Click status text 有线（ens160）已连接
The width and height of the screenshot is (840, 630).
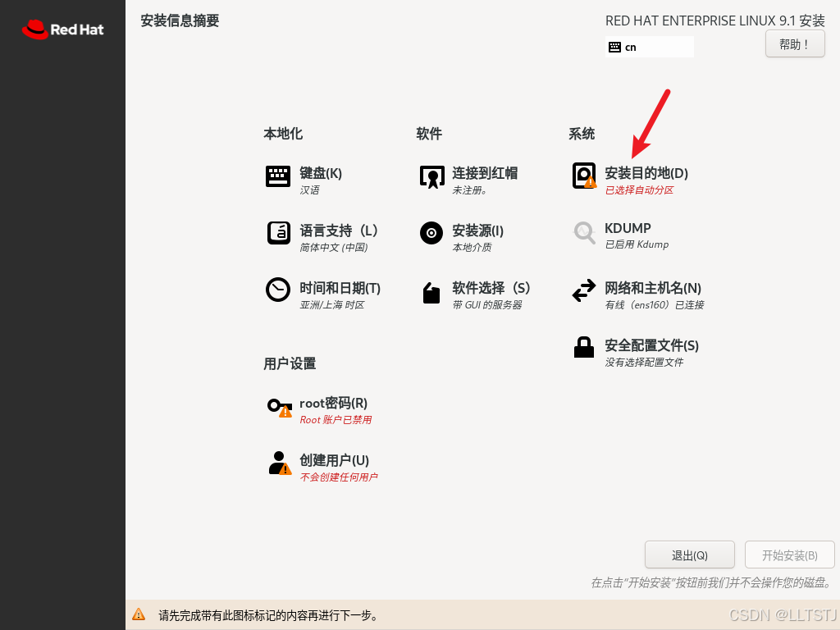(655, 305)
